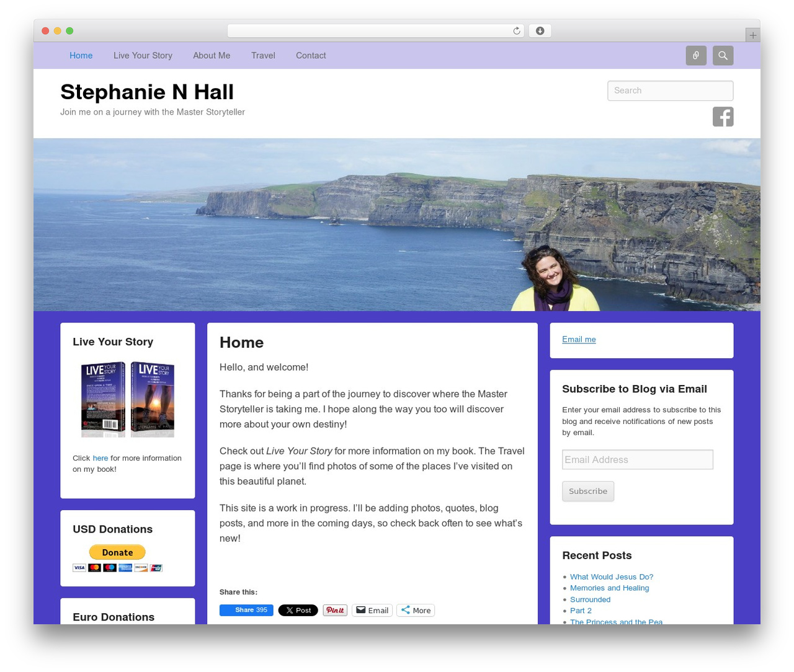Click the Subscribe button
This screenshot has width=794, height=672.
pyautogui.click(x=588, y=491)
